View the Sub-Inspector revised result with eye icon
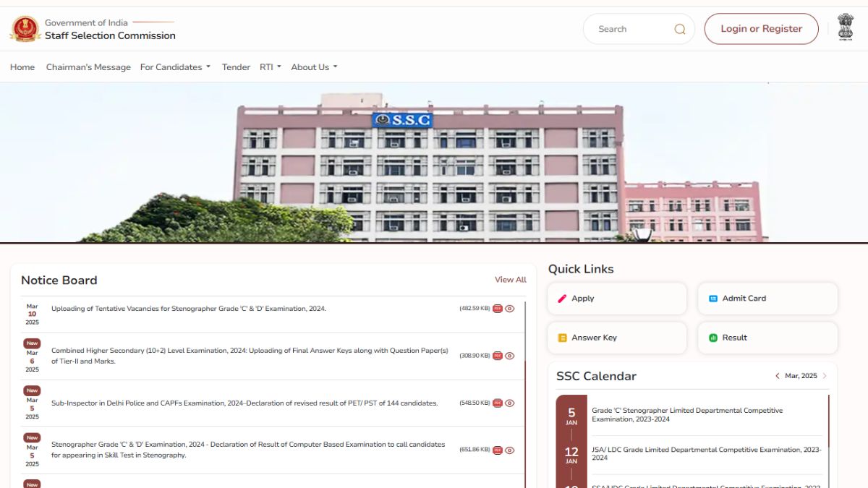Screen dimensions: 868x488 pyautogui.click(x=510, y=403)
